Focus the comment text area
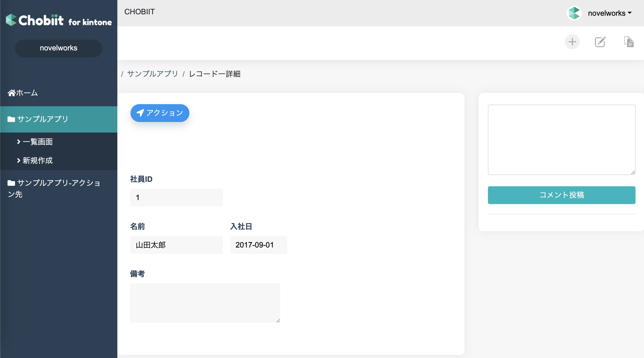The image size is (644, 358). point(561,140)
